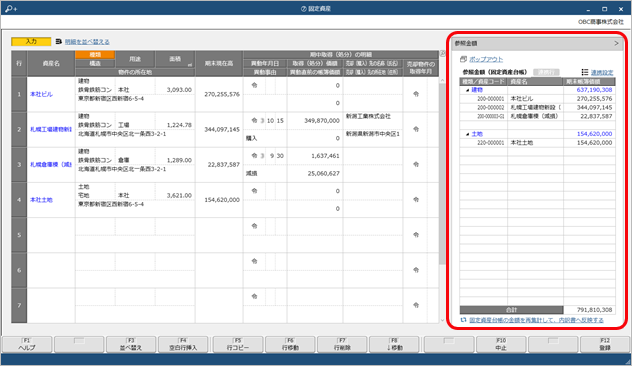Screen dimensions: 632x366
Task: Select the orange 種類 column header
Action: [95, 55]
